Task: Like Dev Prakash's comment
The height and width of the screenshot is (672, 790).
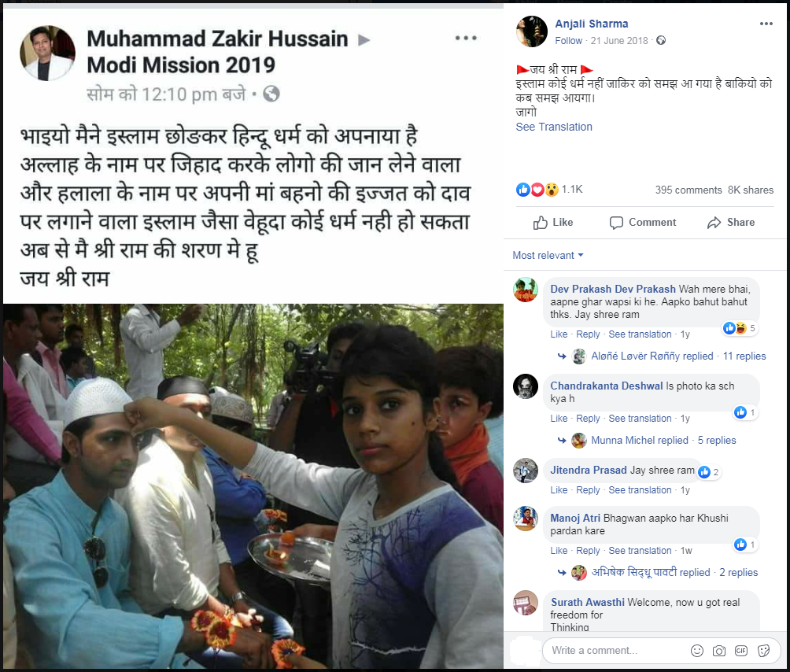Action: [x=559, y=334]
